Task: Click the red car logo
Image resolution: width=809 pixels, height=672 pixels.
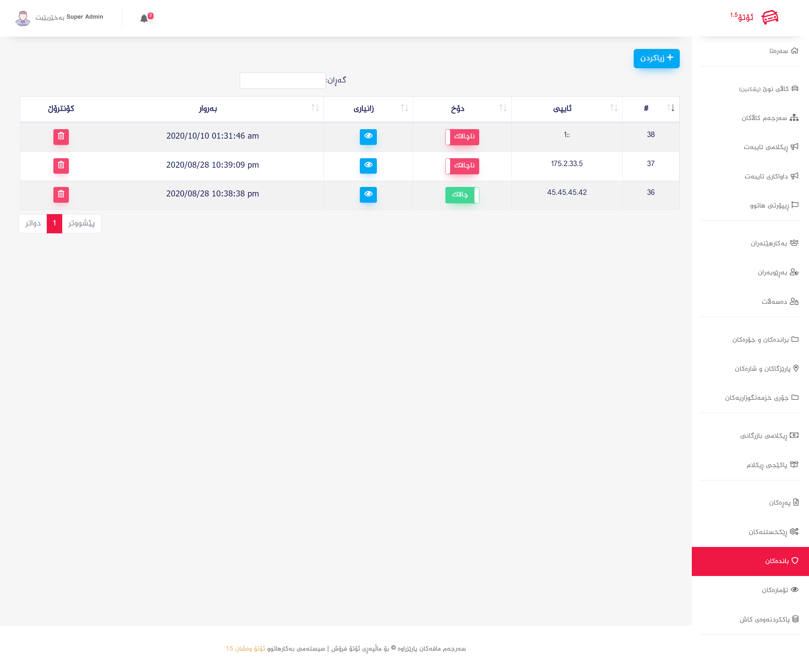Action: pyautogui.click(x=770, y=17)
